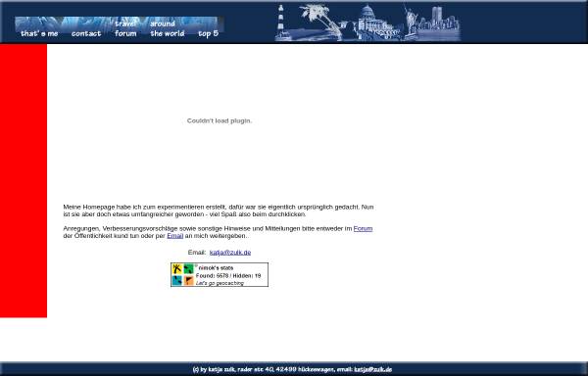Click the palm tree graphic in banner
This screenshot has width=588, height=376.
click(x=321, y=21)
